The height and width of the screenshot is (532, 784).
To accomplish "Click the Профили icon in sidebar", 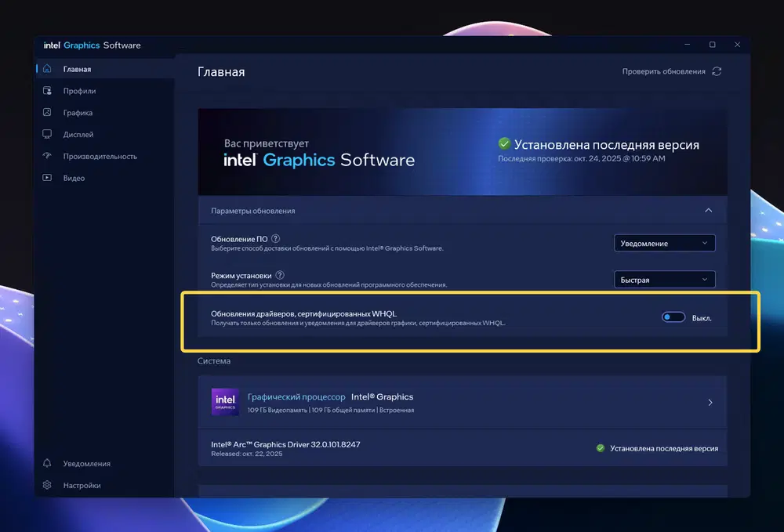I will click(47, 90).
